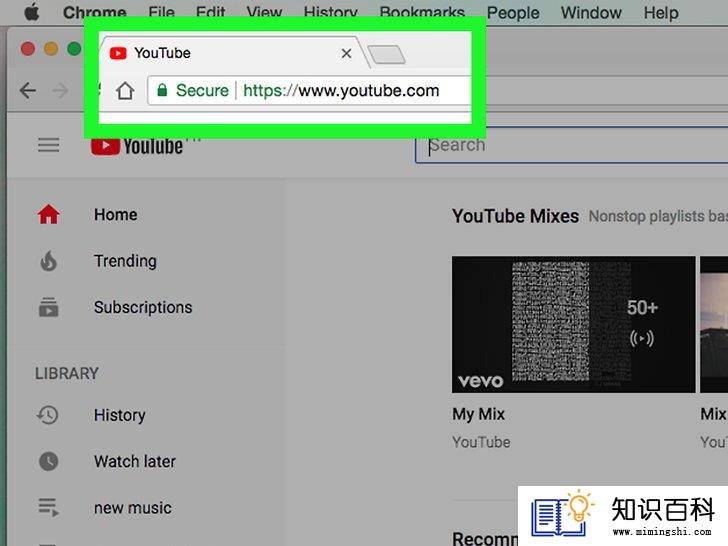Go back to previous page
728x546 pixels.
pos(28,90)
